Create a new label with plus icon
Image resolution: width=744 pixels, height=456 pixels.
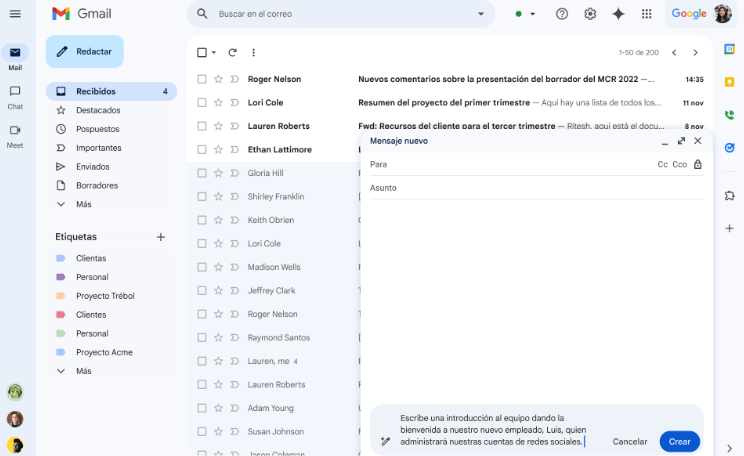click(x=161, y=237)
